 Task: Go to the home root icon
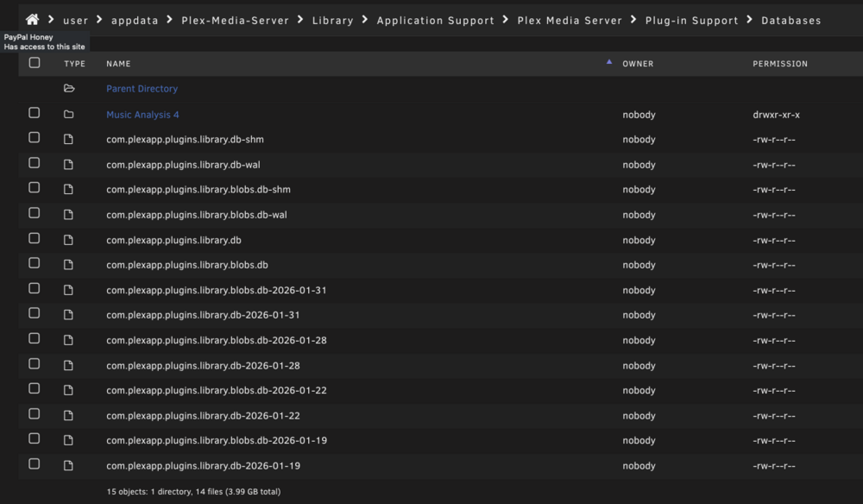(x=32, y=20)
